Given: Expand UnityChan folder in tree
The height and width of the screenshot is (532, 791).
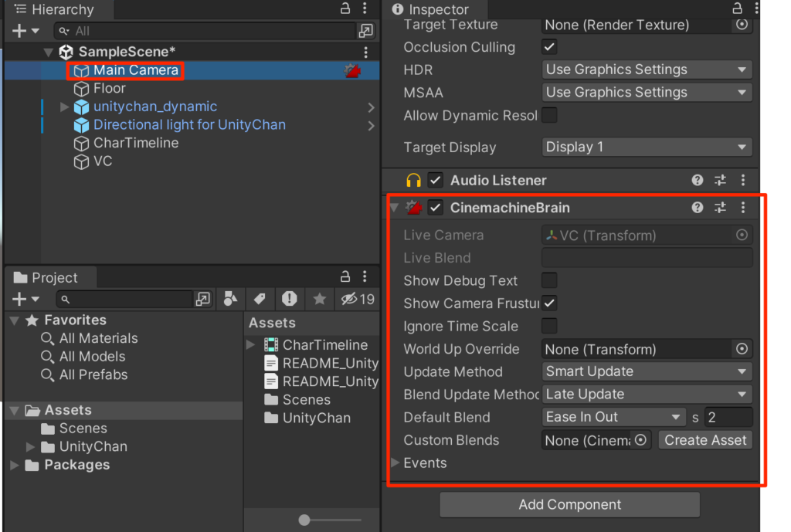Looking at the screenshot, I should click(30, 447).
